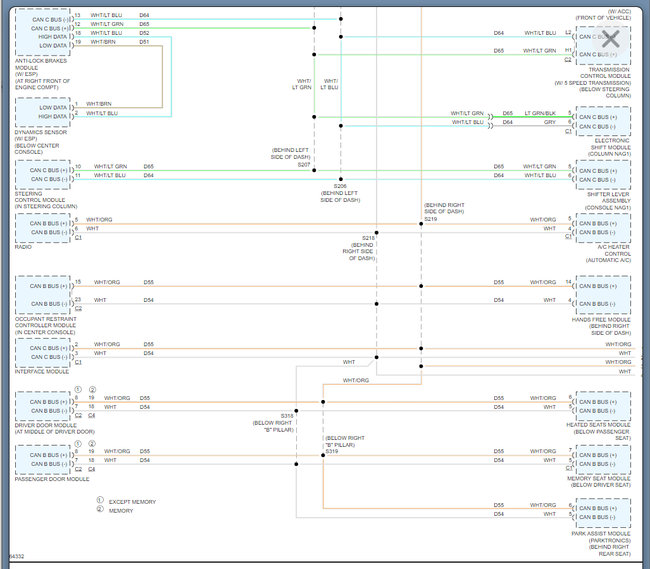Select the INTERFACE MODULE label
This screenshot has width=650, height=569.
pos(42,372)
